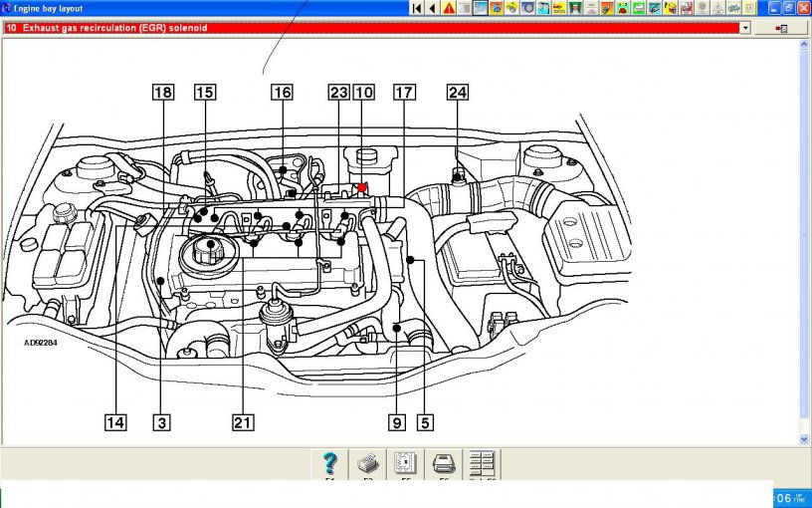
Task: Open the table grid icon in bottom bar
Action: click(482, 463)
